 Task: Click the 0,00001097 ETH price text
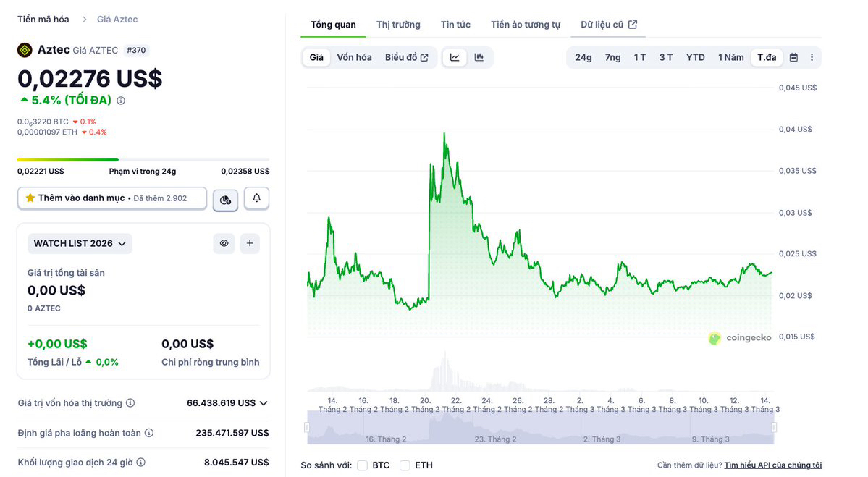[x=47, y=132]
